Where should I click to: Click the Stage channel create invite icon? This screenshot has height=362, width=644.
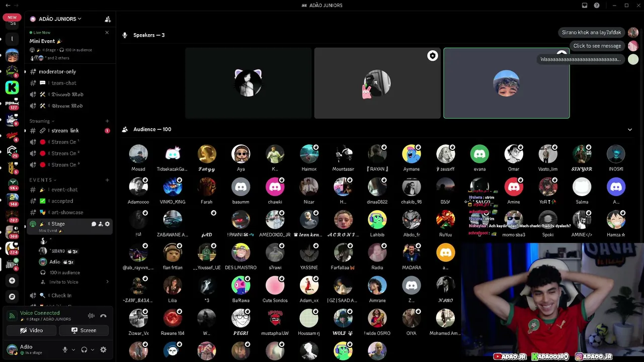(x=101, y=224)
